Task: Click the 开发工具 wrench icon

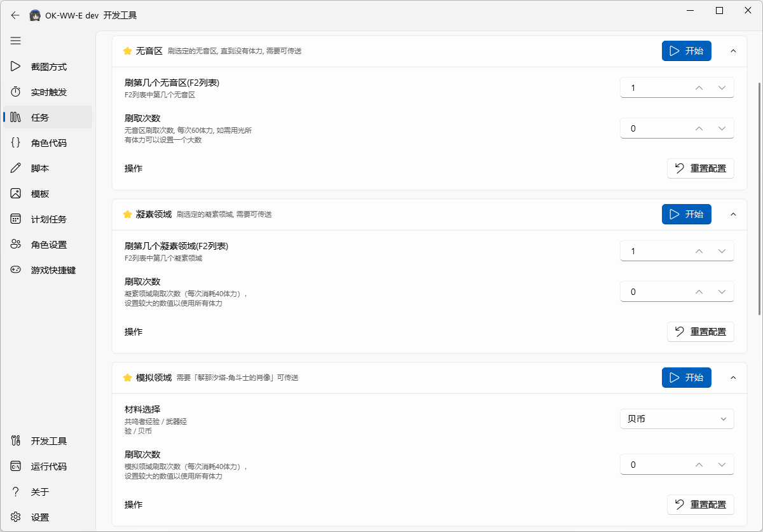Action: [x=16, y=441]
